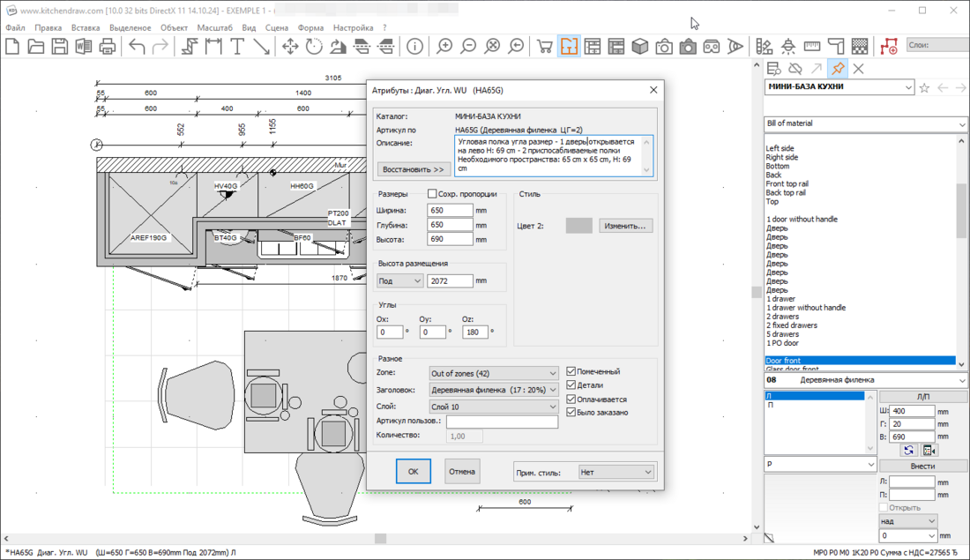Click in the Ширина input field

(x=450, y=211)
